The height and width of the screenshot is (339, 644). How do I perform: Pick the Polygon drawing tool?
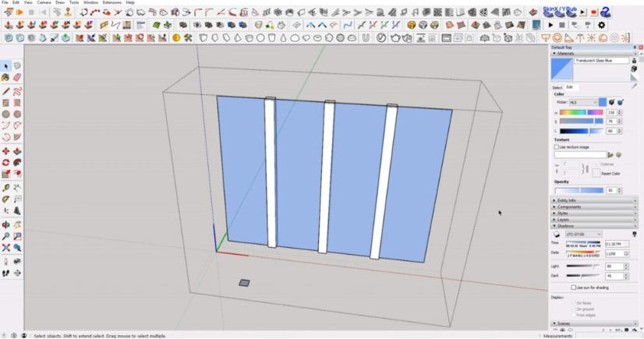tap(17, 114)
